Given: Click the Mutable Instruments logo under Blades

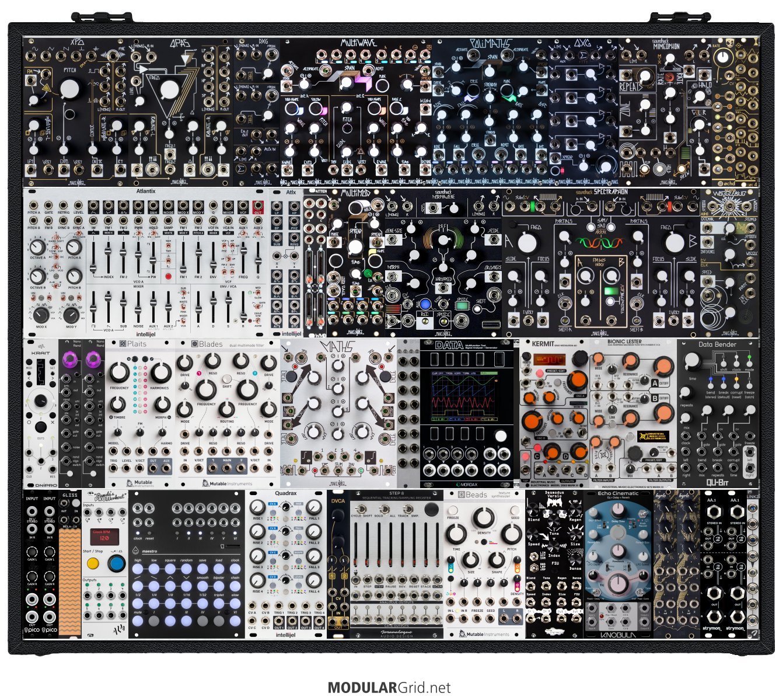Looking at the screenshot, I should tap(228, 483).
